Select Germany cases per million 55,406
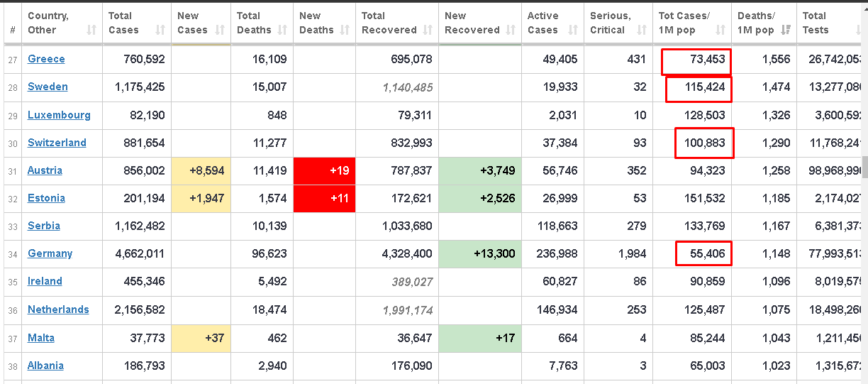868x384 pixels. coord(708,253)
